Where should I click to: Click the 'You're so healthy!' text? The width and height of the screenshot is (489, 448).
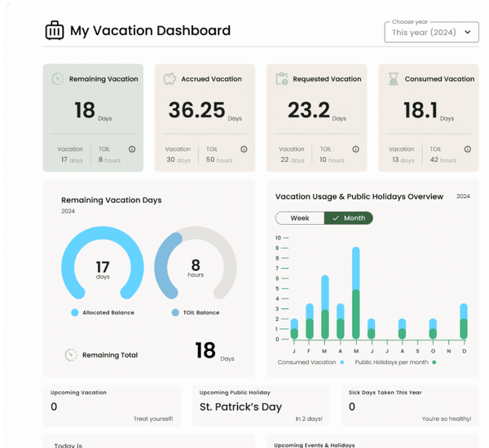click(x=447, y=419)
